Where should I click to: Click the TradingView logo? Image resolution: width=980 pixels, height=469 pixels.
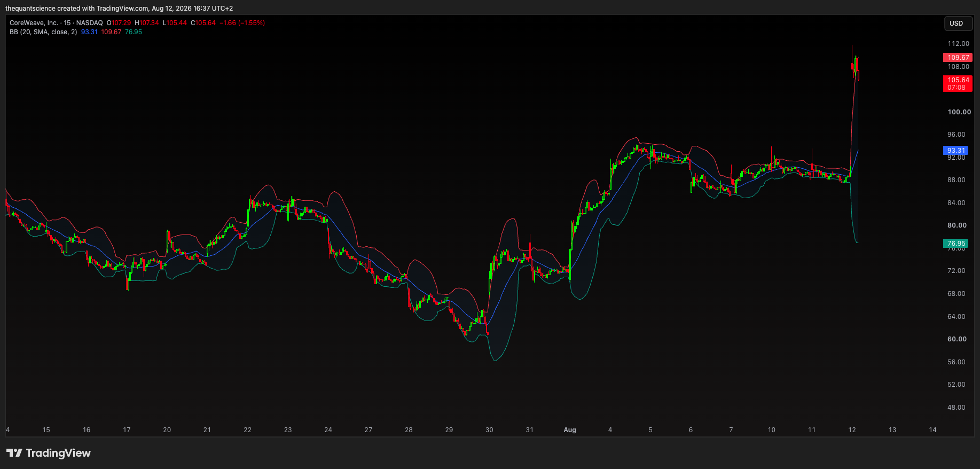tap(49, 453)
